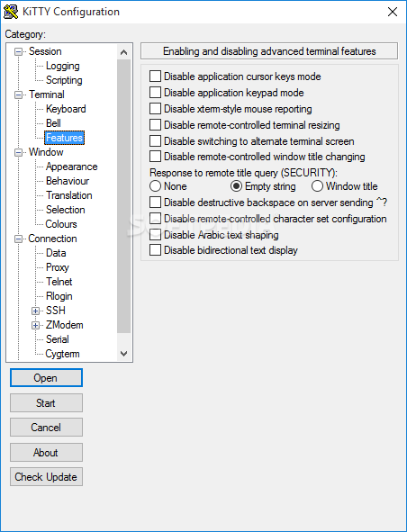This screenshot has width=407, height=532.
Task: Click the category tree scrollbar thumb
Action: point(124,196)
